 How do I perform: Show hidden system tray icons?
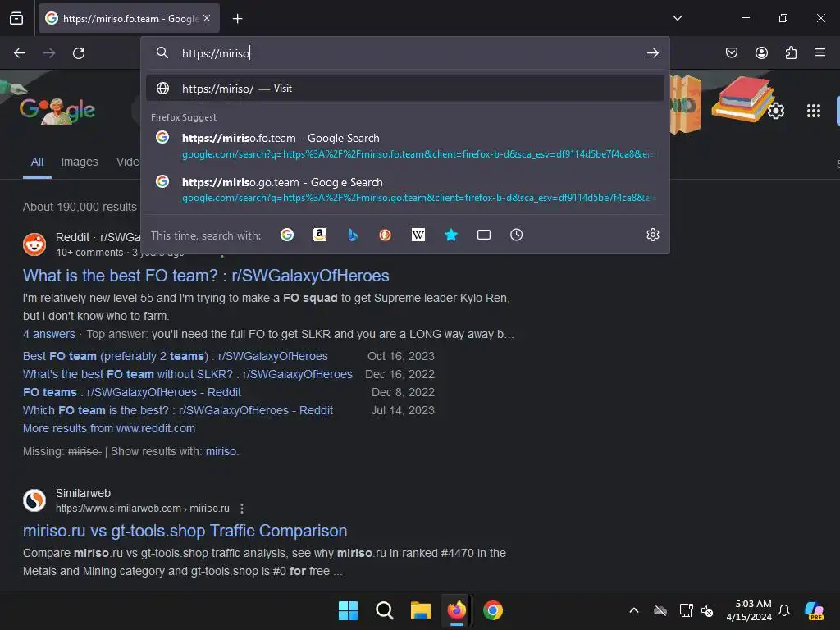pos(634,610)
